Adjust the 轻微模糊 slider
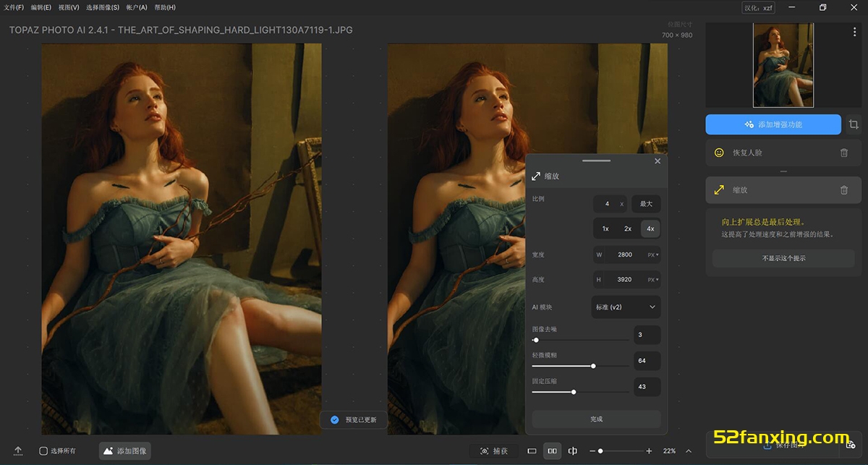Viewport: 868px width, 465px height. [x=580, y=366]
